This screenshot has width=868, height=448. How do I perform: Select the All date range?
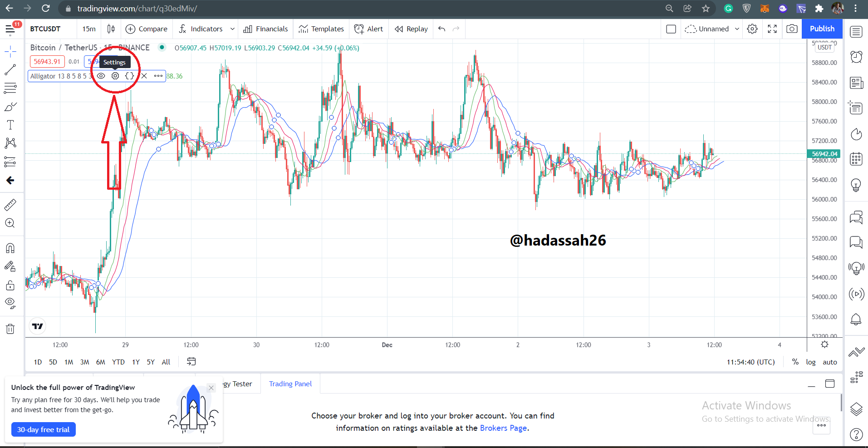[166, 362]
